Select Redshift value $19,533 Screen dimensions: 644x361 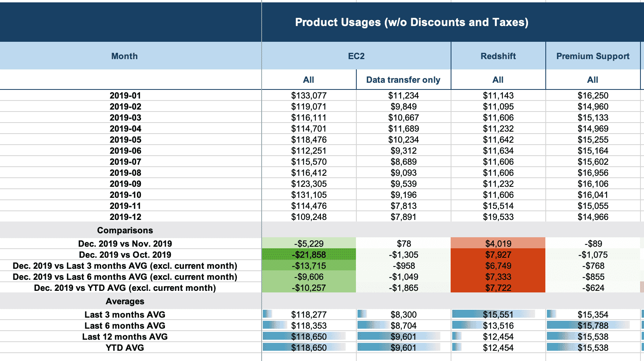tap(498, 217)
